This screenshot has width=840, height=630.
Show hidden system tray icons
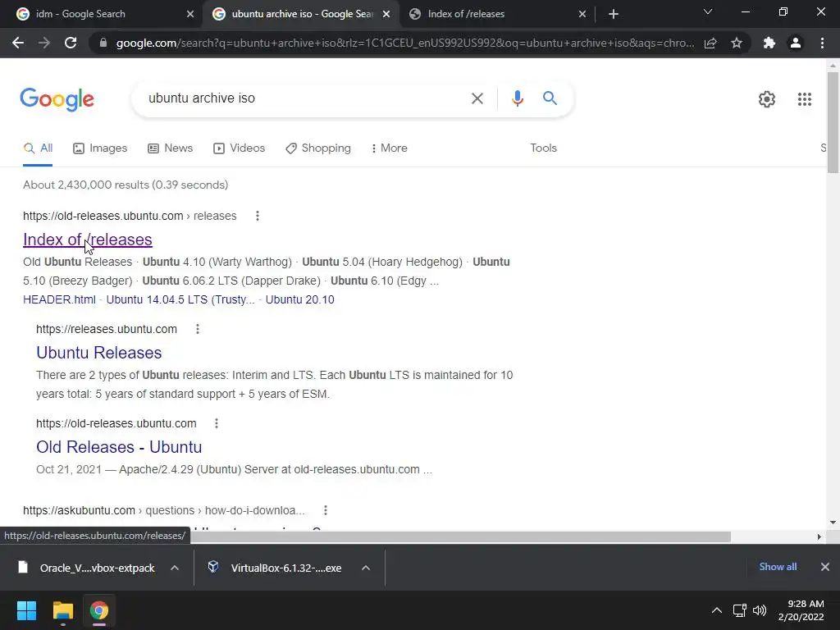click(x=716, y=610)
